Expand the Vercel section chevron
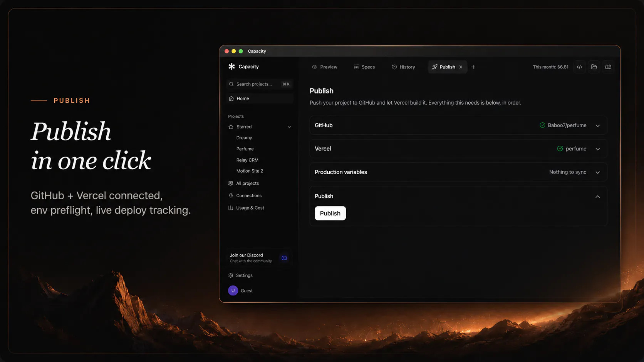 point(598,149)
